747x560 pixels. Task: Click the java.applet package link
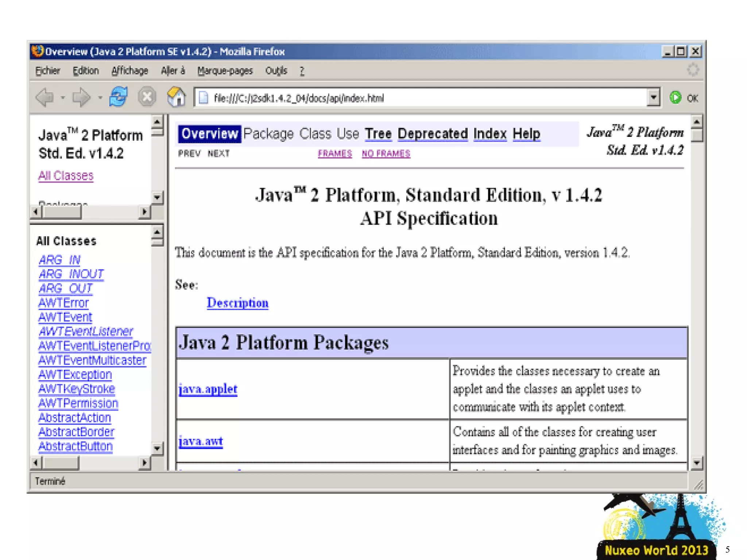(x=208, y=389)
